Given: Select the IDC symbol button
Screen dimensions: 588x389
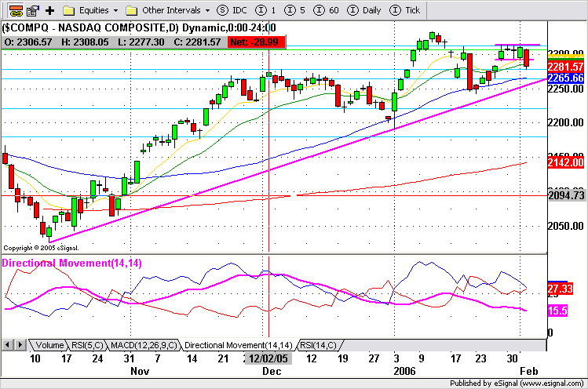Looking at the screenshot, I should (232, 10).
